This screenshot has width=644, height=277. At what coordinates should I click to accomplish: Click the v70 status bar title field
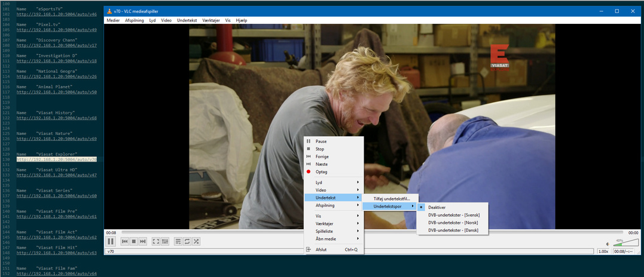pos(350,251)
